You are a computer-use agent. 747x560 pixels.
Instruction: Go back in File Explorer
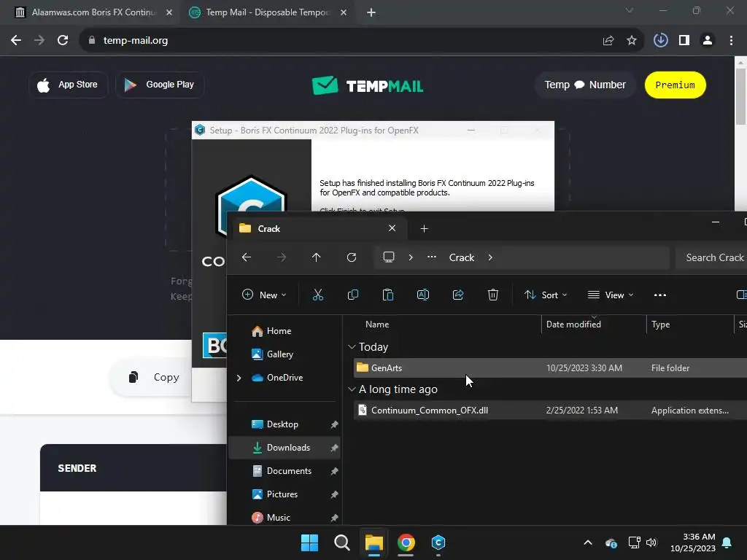point(247,257)
